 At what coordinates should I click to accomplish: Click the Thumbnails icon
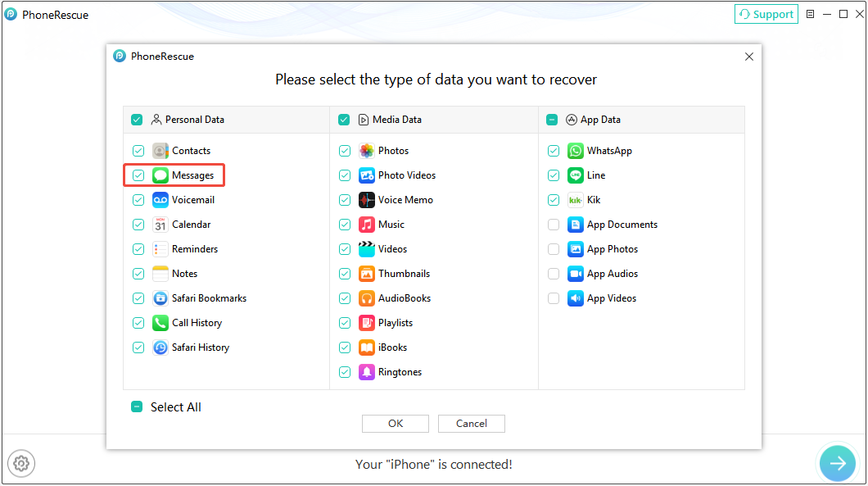click(367, 273)
